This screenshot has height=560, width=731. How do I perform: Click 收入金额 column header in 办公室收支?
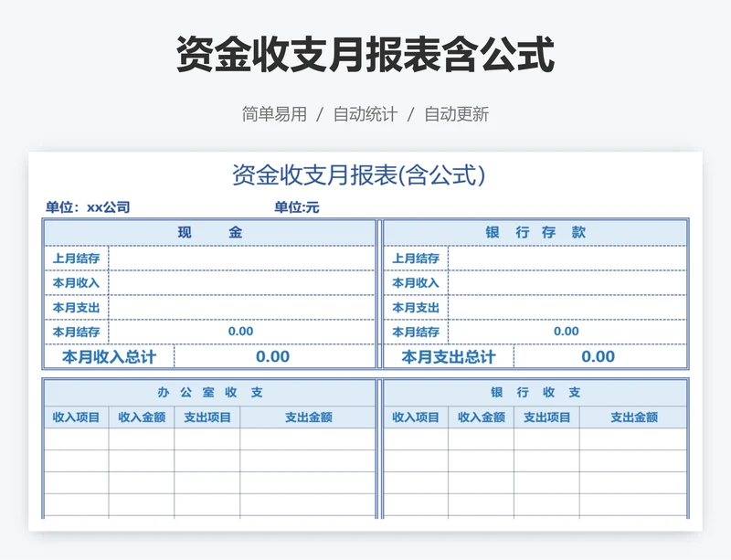(x=142, y=417)
